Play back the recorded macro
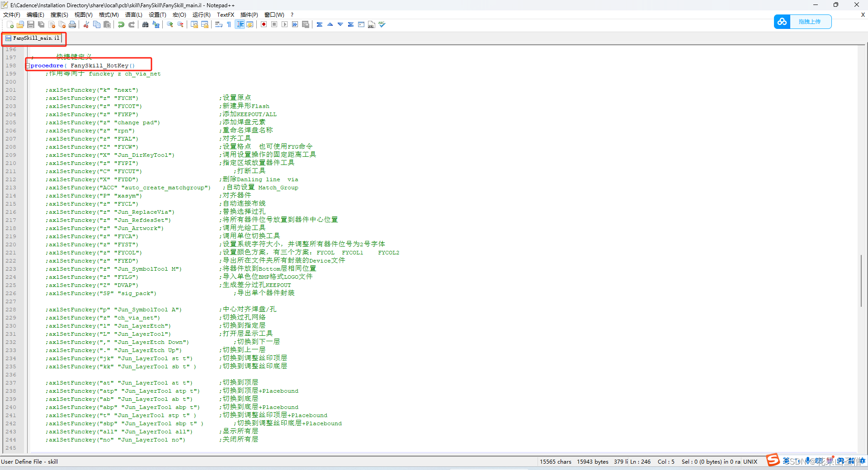Screen dimensions: 868x470 (284, 24)
